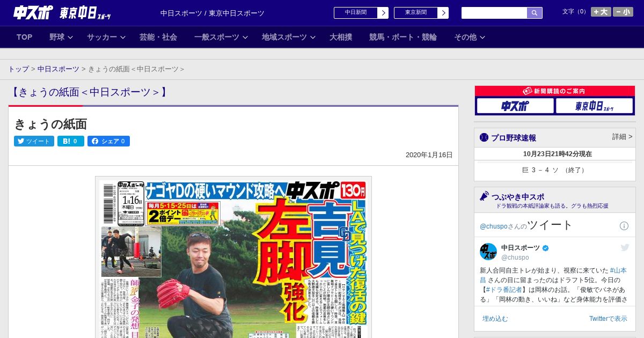Click the date 2020年1月16日

(429, 155)
